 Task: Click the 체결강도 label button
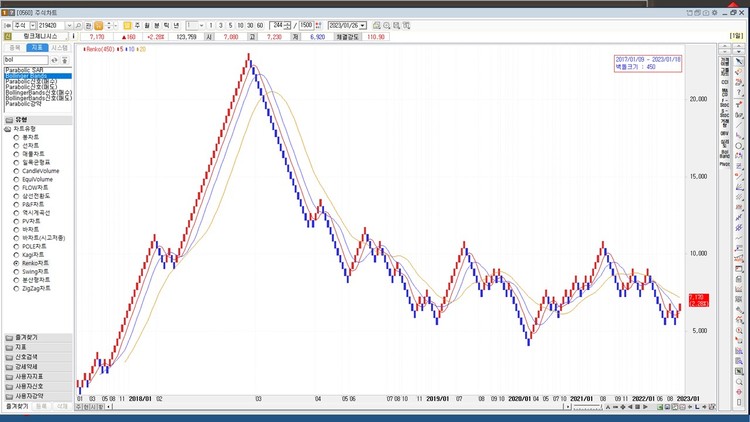click(347, 36)
